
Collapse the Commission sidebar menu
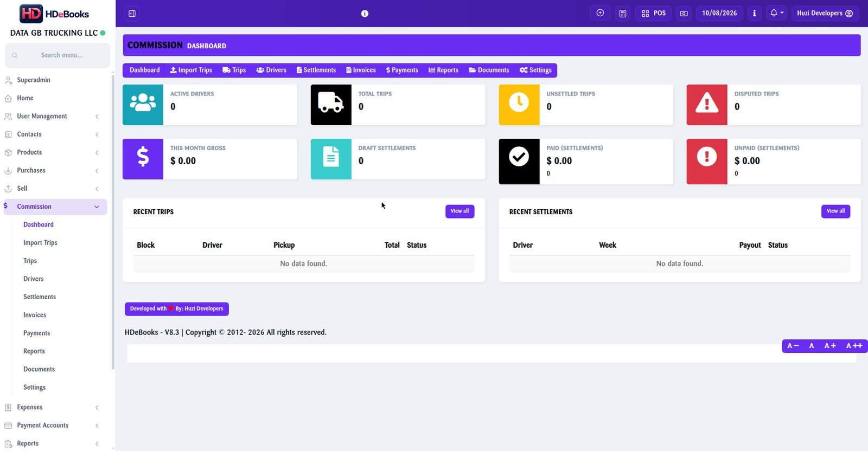tap(54, 207)
